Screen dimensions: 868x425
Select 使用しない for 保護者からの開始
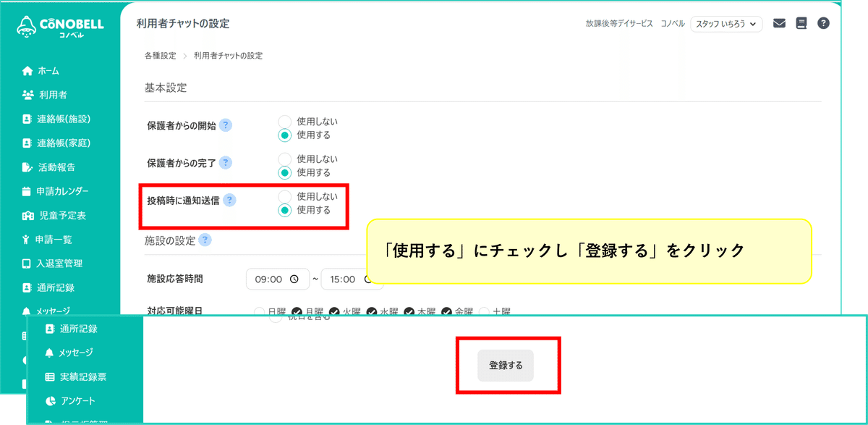click(285, 122)
